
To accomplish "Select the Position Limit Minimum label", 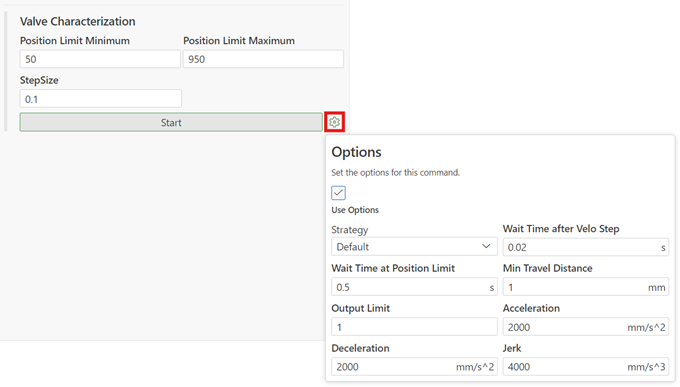I will coord(75,41).
